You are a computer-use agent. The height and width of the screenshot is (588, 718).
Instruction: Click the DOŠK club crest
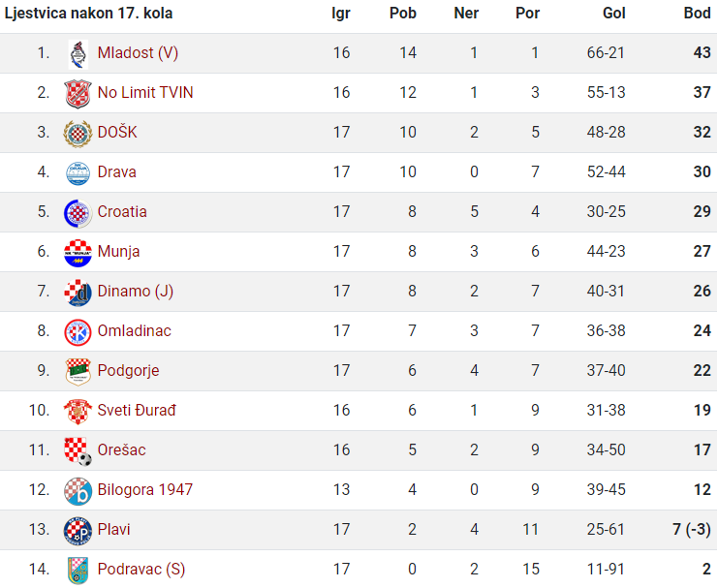[x=78, y=134]
